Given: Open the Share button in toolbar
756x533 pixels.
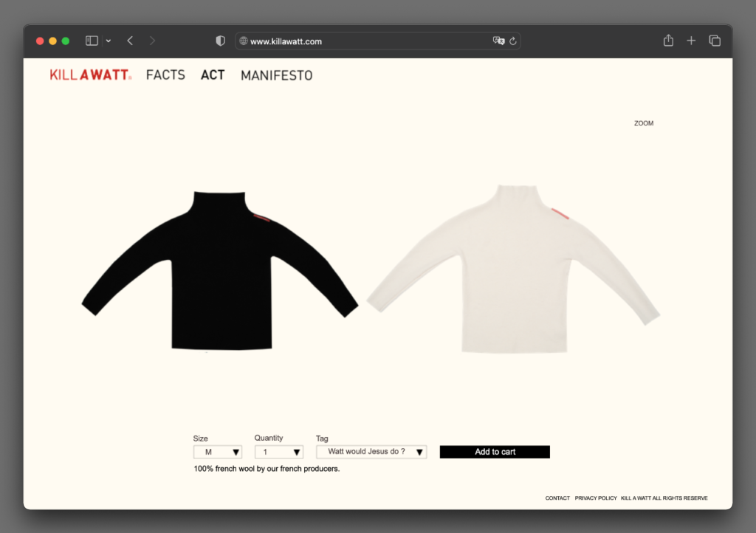Looking at the screenshot, I should pyautogui.click(x=668, y=41).
